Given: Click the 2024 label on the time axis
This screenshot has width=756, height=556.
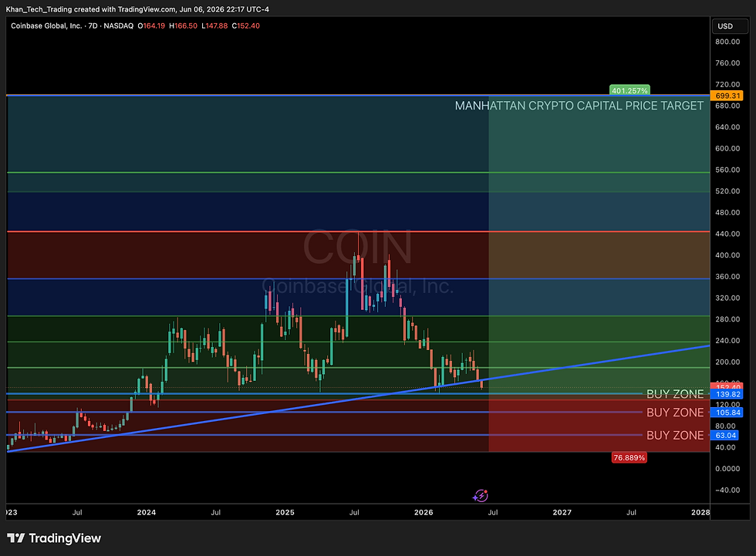Looking at the screenshot, I should [146, 512].
